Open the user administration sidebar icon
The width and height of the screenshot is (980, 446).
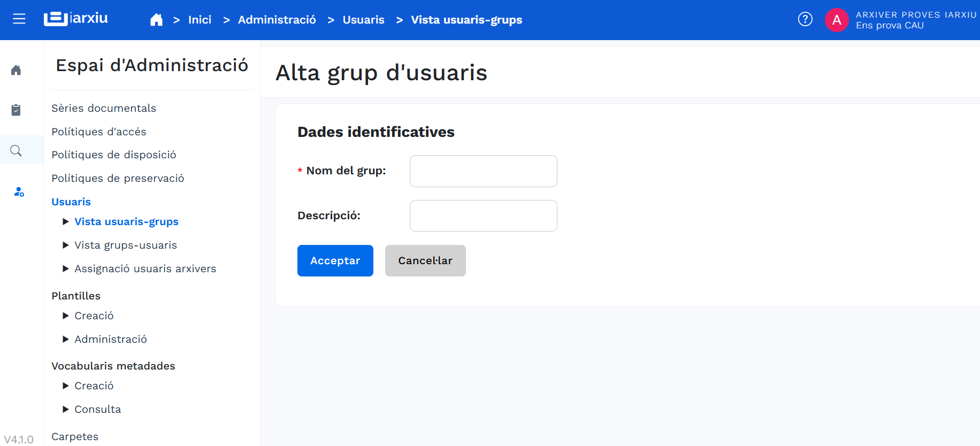coord(19,191)
